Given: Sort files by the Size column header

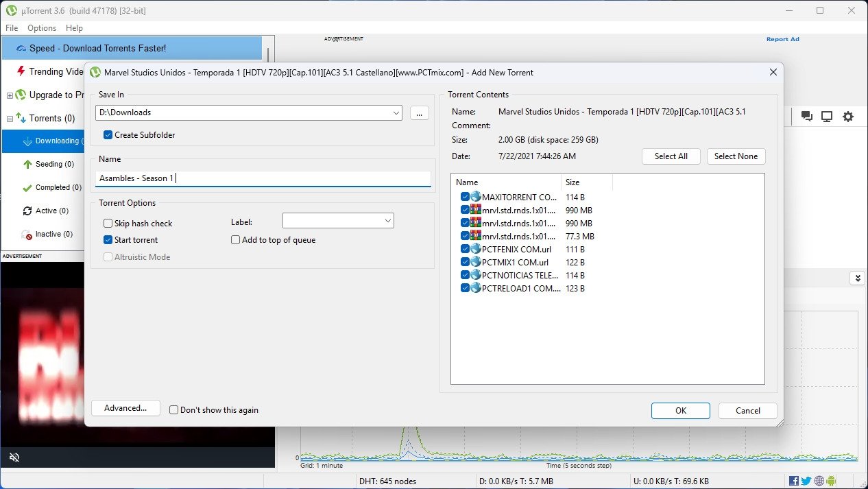Looking at the screenshot, I should (x=587, y=182).
